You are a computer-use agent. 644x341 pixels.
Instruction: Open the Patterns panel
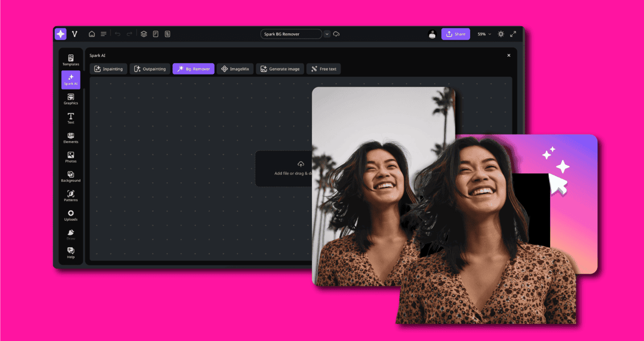pyautogui.click(x=70, y=196)
